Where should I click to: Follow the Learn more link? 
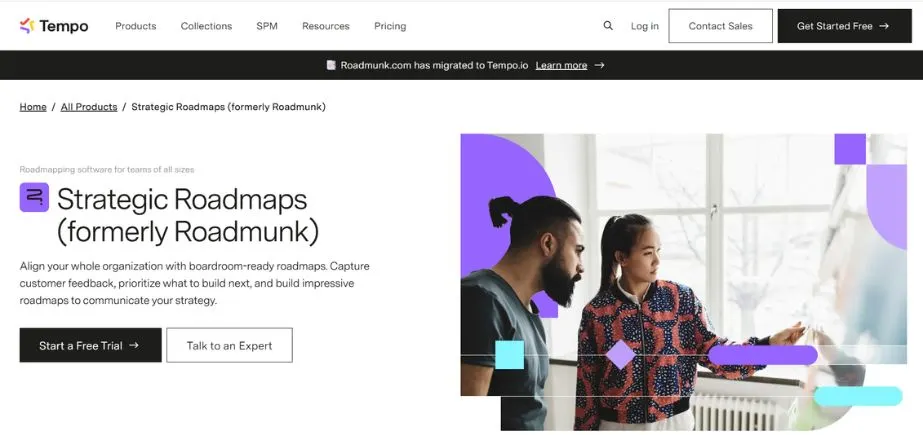point(561,65)
